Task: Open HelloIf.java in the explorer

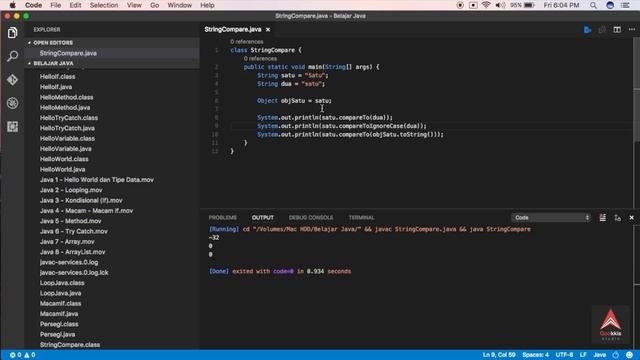Action: pos(56,87)
